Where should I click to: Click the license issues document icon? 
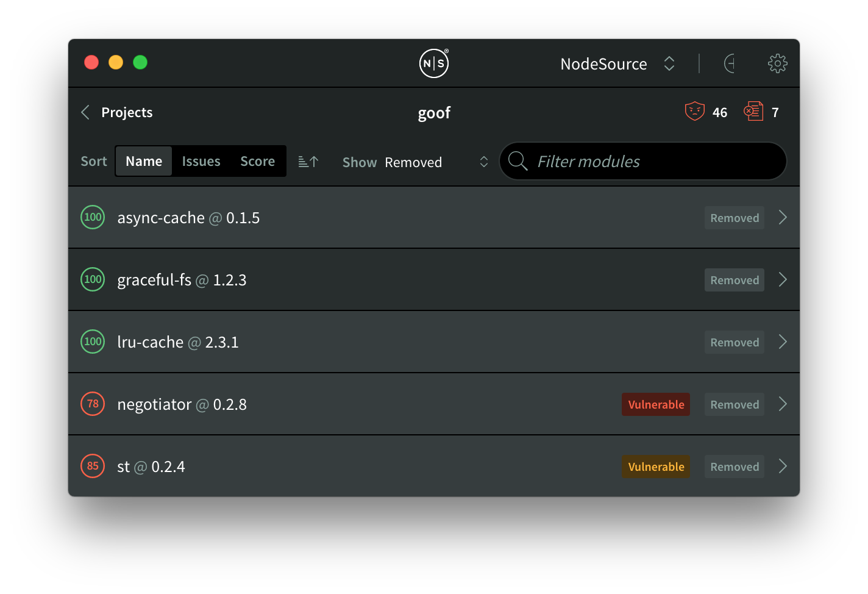753,112
